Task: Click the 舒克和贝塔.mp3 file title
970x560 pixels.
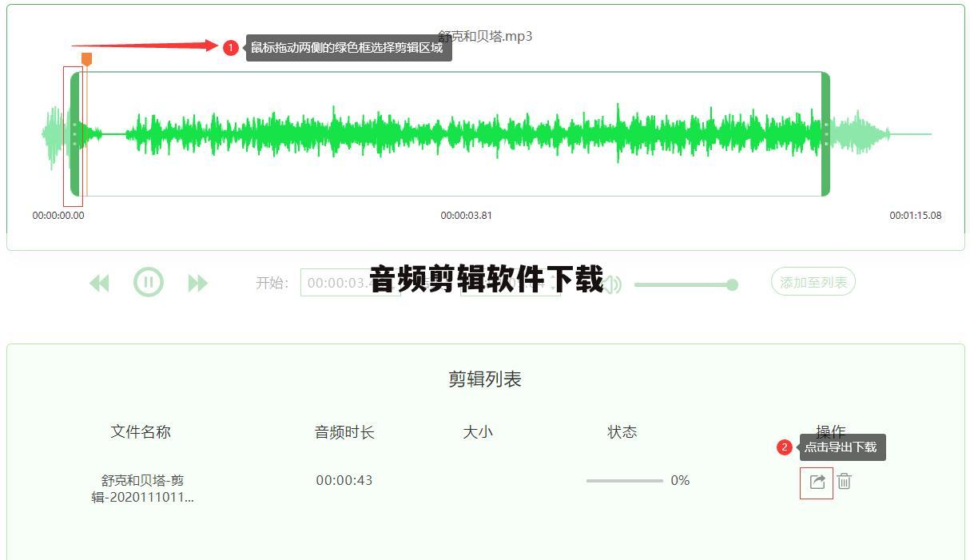Action: coord(485,36)
